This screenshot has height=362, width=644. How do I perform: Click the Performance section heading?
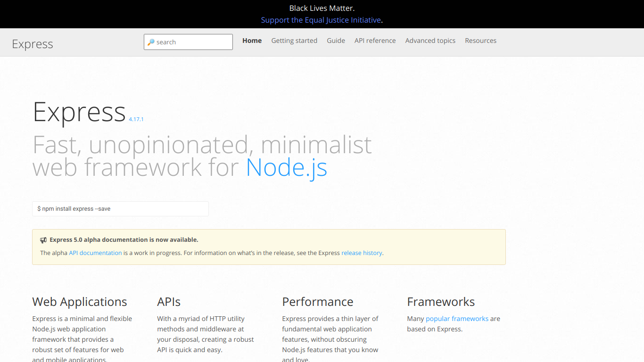tap(318, 302)
